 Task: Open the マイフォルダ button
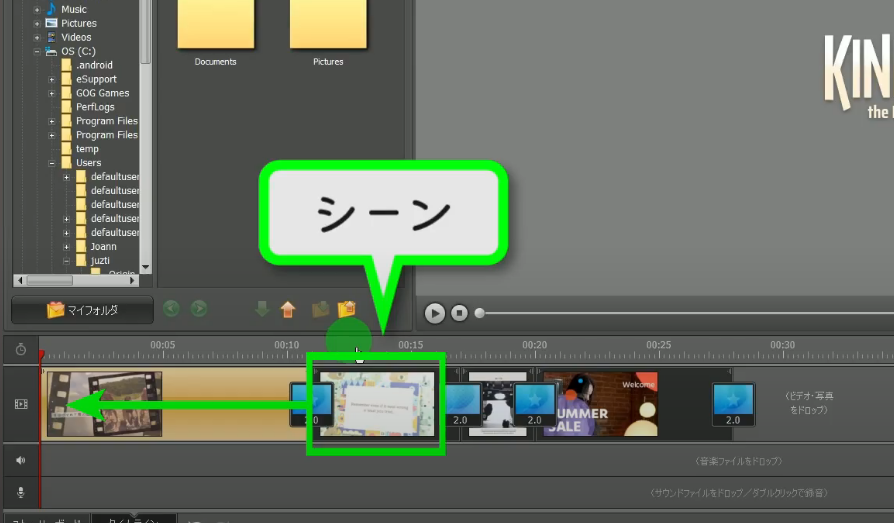82,310
